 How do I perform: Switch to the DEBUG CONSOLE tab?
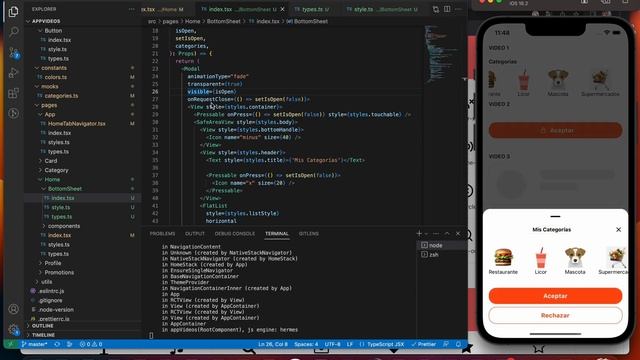(235, 233)
